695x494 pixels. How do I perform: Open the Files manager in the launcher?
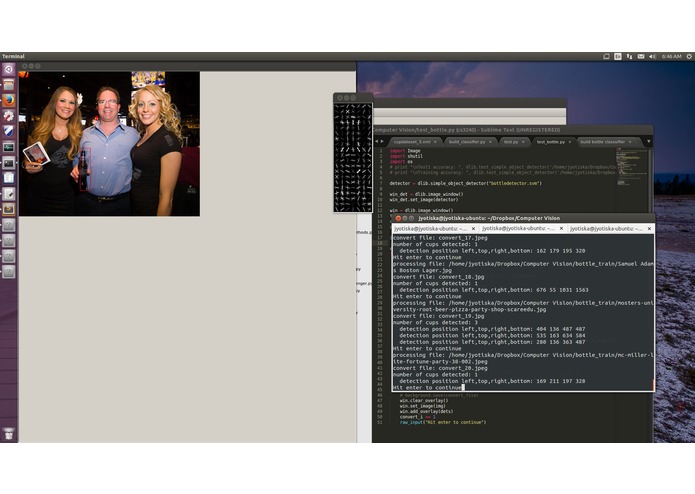pyautogui.click(x=8, y=85)
